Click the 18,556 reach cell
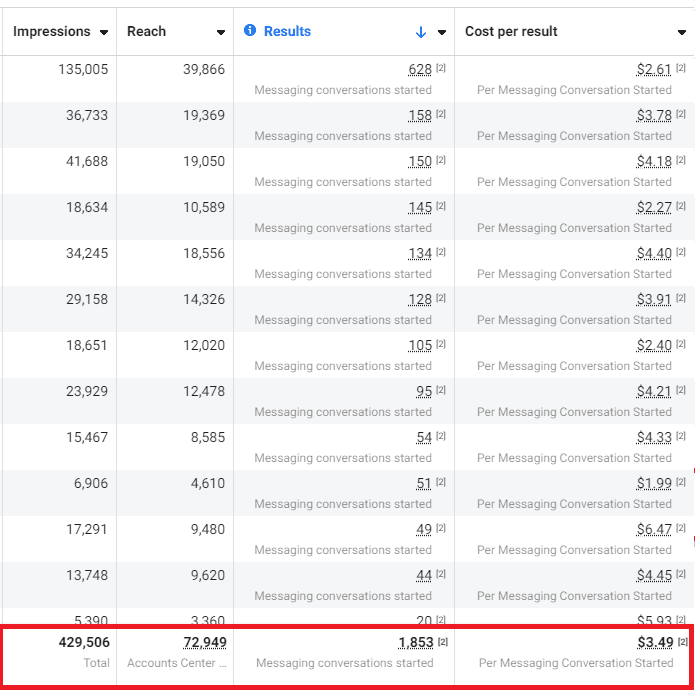Viewport: 695px width, 690px height. (x=204, y=254)
